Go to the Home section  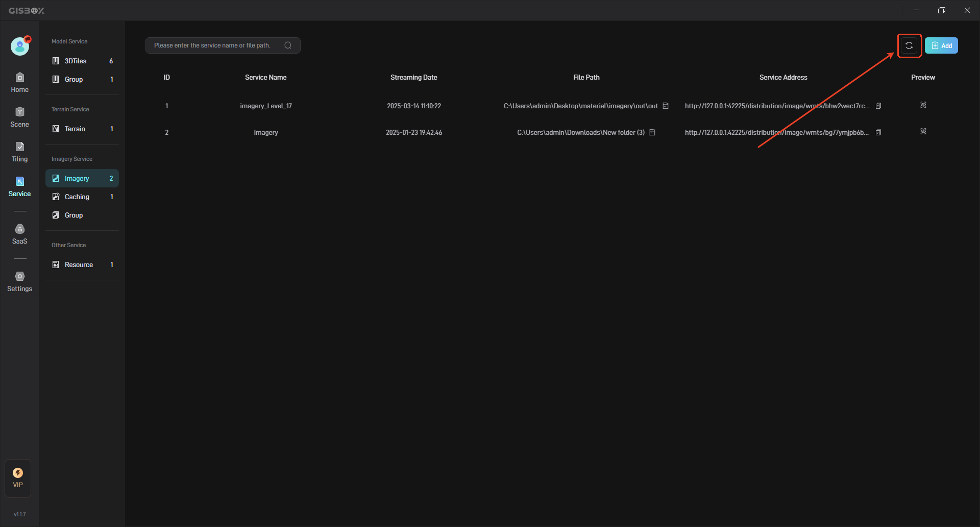(19, 83)
